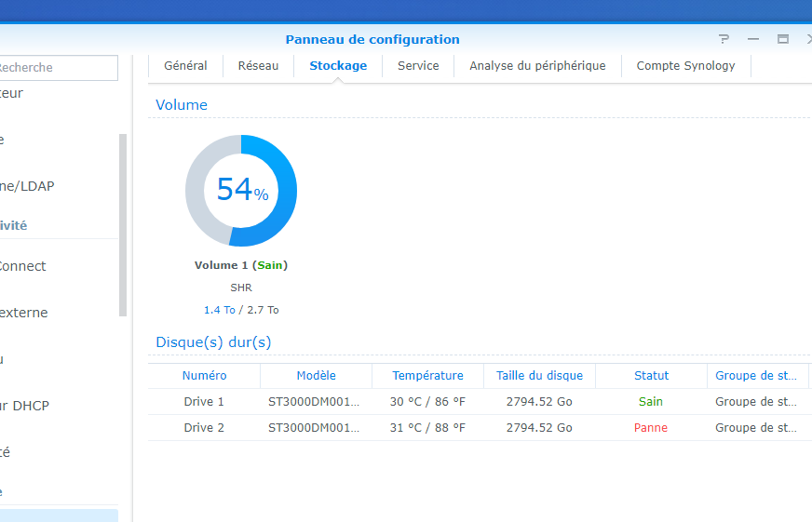812x522 pixels.
Task: Sort by Modèle column header
Action: coord(316,376)
